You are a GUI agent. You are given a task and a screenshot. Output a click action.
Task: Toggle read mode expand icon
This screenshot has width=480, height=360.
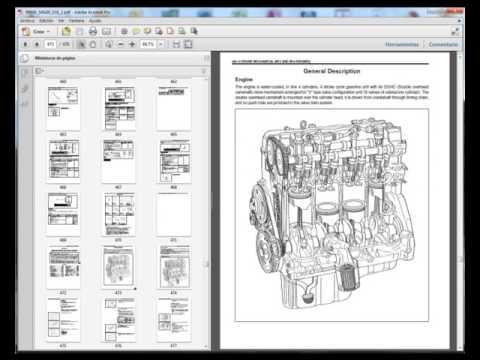(x=455, y=31)
